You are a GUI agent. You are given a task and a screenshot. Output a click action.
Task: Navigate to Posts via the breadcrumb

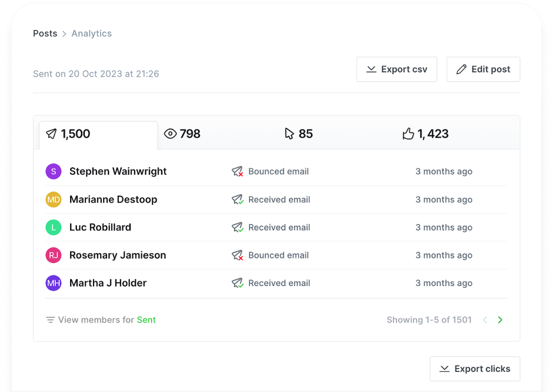45,34
